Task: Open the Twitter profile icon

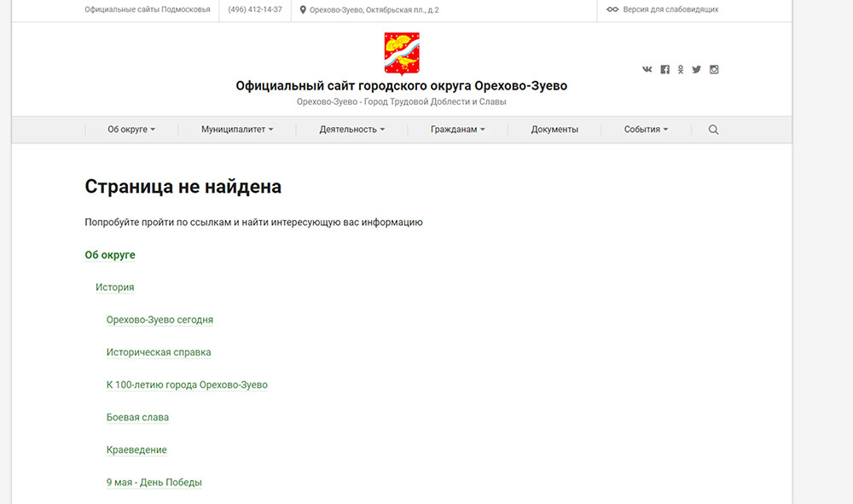Action: [x=696, y=70]
